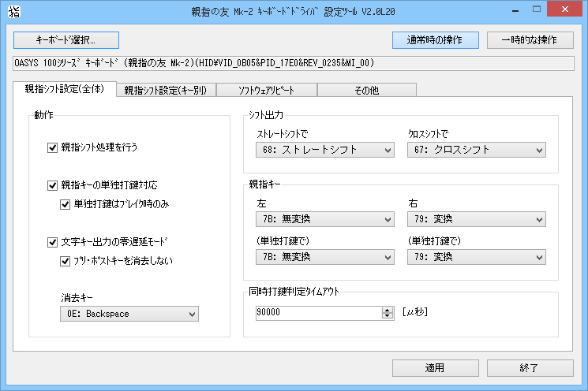Image resolution: width=588 pixels, height=391 pixels.
Task: Click the timeout spinner arrows
Action: point(388,313)
